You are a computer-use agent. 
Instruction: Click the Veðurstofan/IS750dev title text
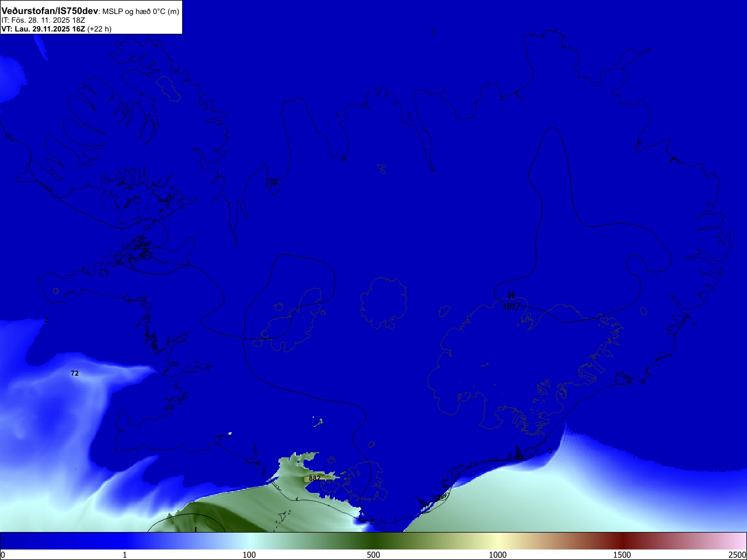click(50, 11)
